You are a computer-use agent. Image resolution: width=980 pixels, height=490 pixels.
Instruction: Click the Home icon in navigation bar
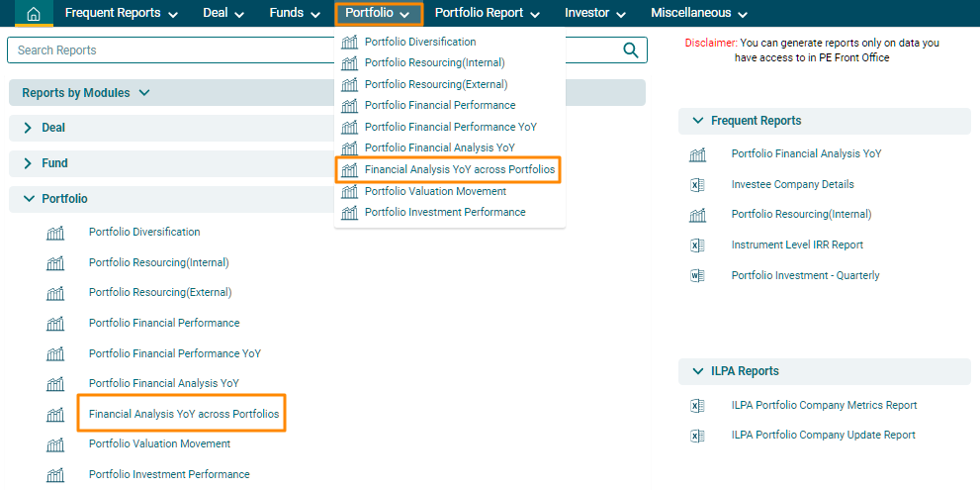point(33,14)
